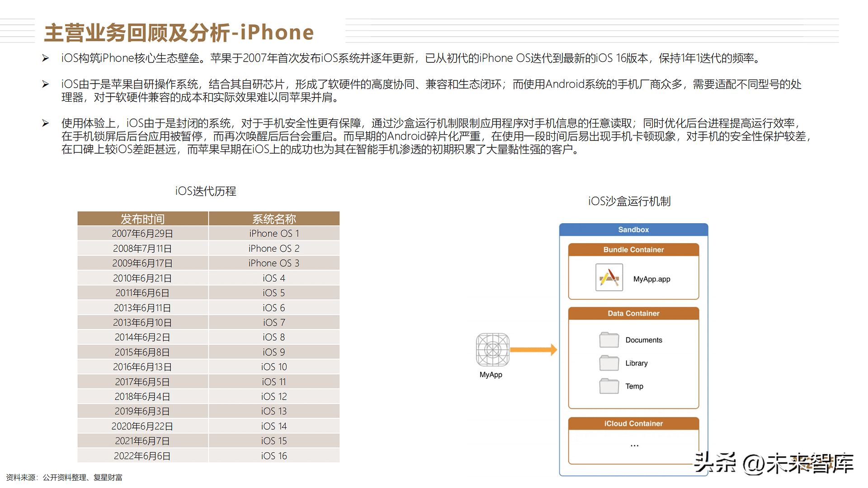Click the cell '2013年6月11日'

143,308
